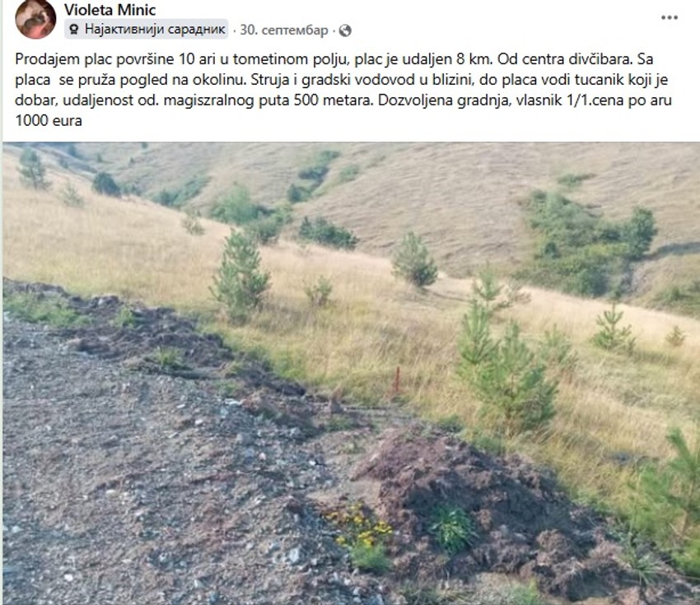Click the Violeta Minic author name
Image resolution: width=700 pixels, height=605 pixels.
point(110,9)
